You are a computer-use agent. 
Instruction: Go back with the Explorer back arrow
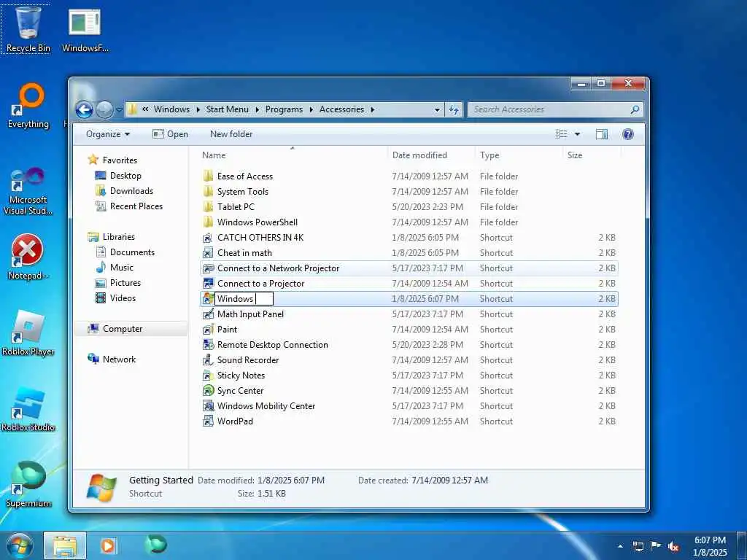(85, 110)
